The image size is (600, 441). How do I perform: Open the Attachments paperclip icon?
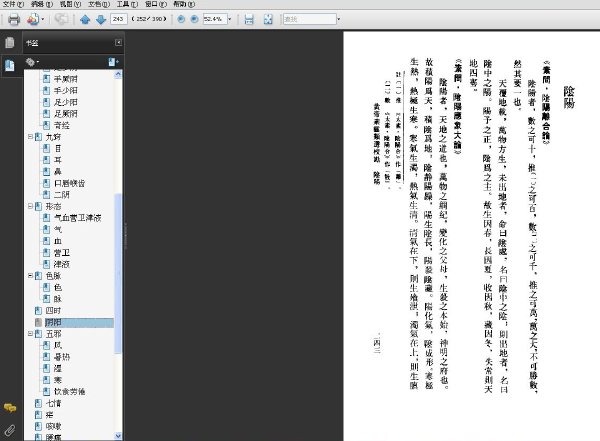click(10, 431)
